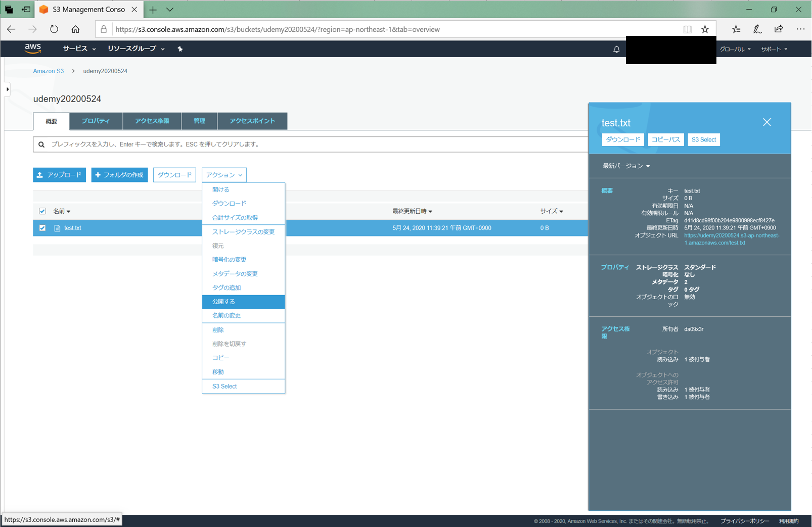Screen dimensions: 812x527
Task: Select 公開する to make object public
Action: coord(243,302)
